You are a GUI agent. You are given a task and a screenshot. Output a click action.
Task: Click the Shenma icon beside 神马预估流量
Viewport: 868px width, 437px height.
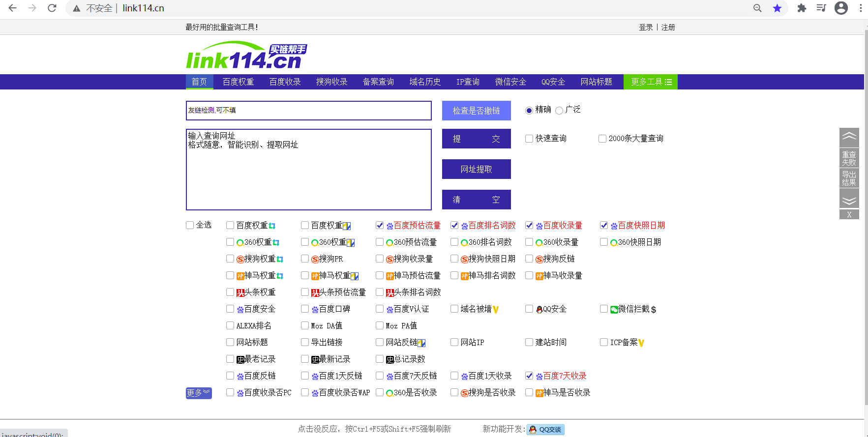pyautogui.click(x=389, y=276)
